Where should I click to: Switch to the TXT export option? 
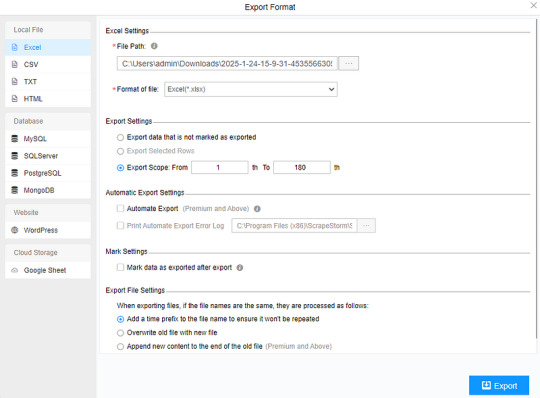[48, 82]
